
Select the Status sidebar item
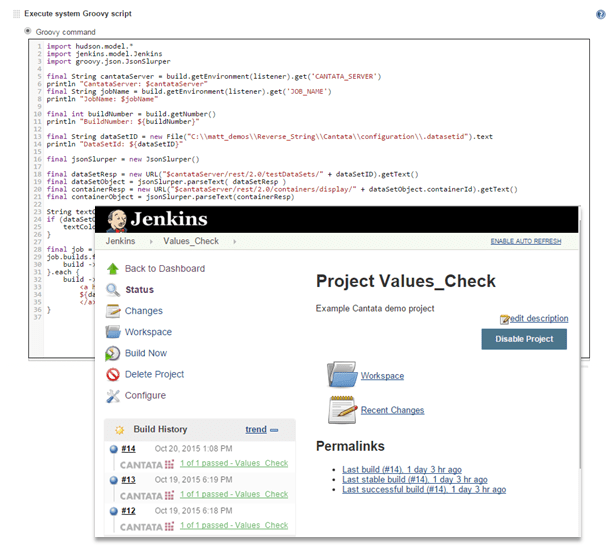140,290
